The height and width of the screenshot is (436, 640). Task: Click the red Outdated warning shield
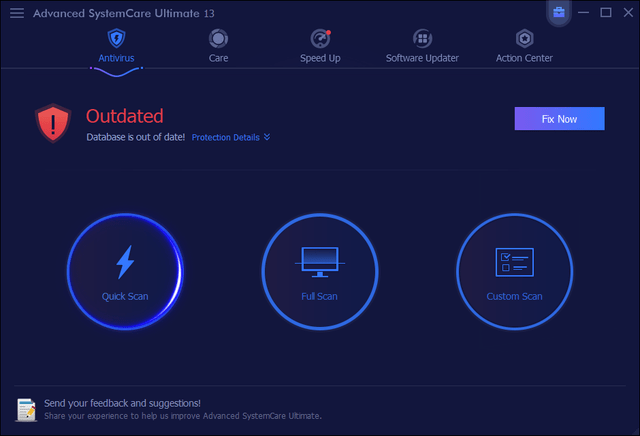tap(53, 123)
